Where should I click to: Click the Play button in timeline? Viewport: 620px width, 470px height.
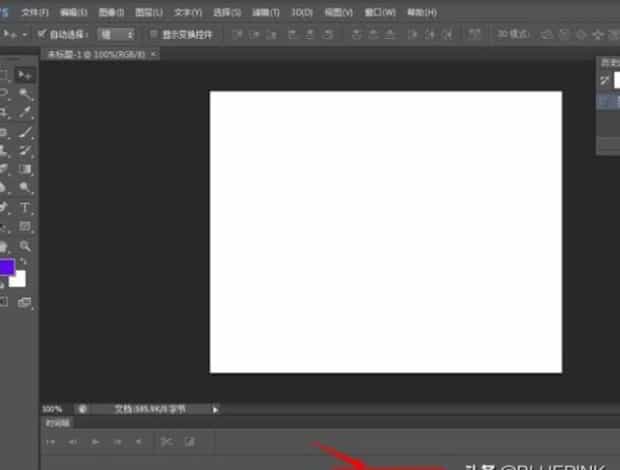pos(96,441)
